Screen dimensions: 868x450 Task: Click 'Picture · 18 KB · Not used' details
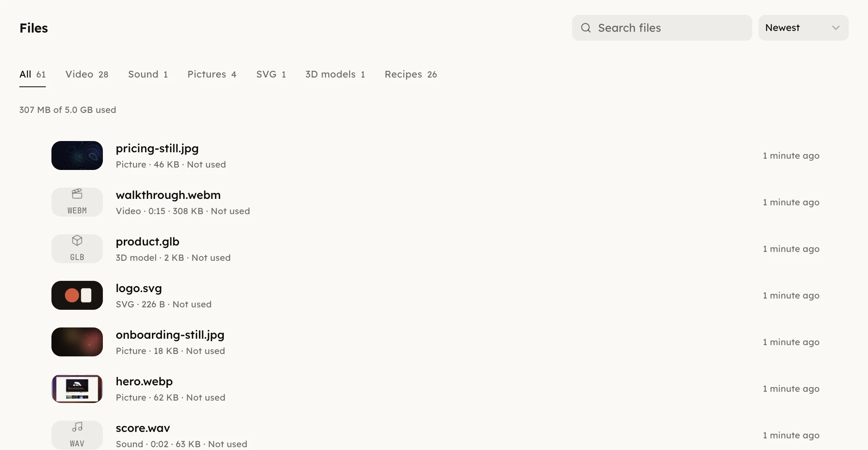170,351
